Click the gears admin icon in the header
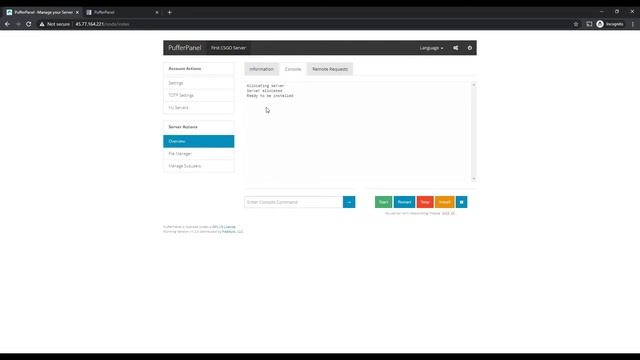This screenshot has width=640, height=360. point(456,48)
